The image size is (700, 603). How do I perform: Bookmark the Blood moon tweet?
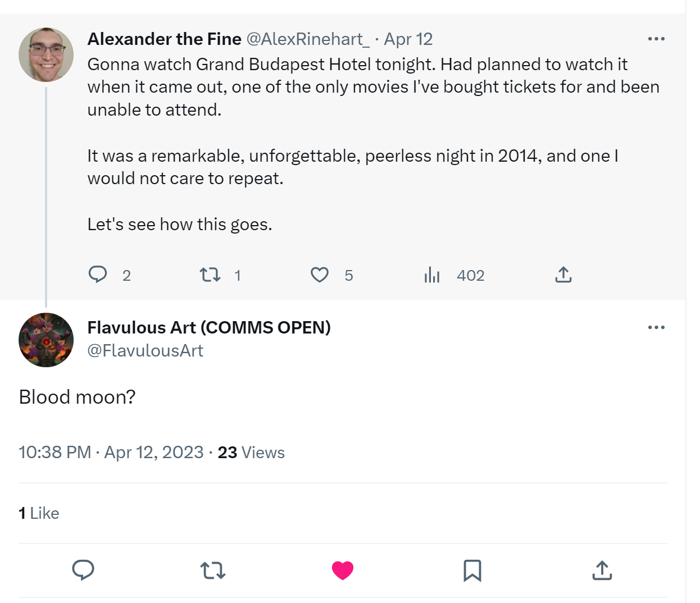point(472,570)
